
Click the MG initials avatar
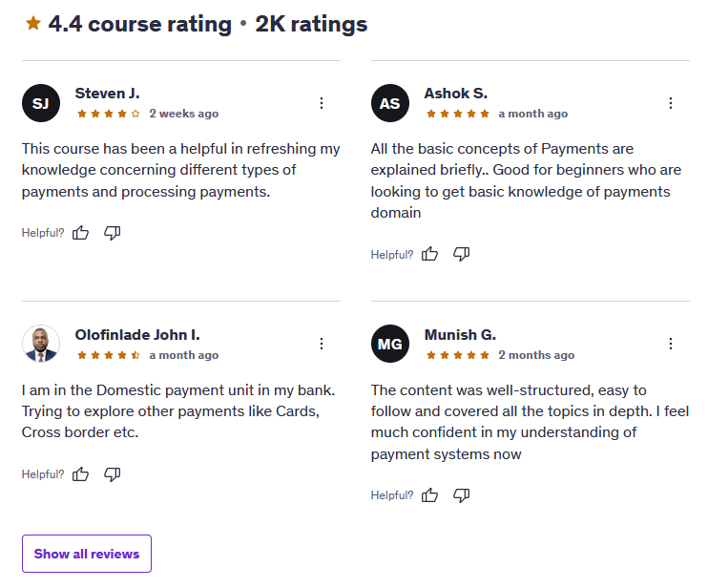point(390,344)
